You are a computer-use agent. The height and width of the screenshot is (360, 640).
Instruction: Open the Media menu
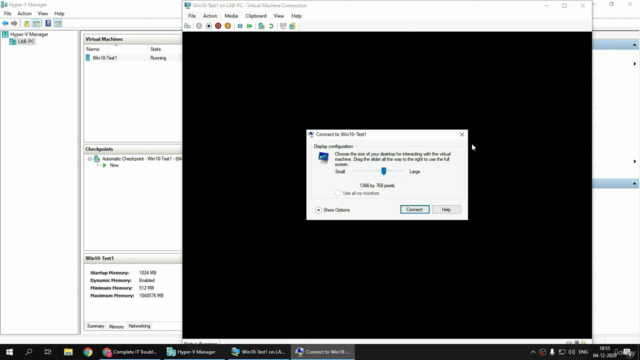click(231, 16)
